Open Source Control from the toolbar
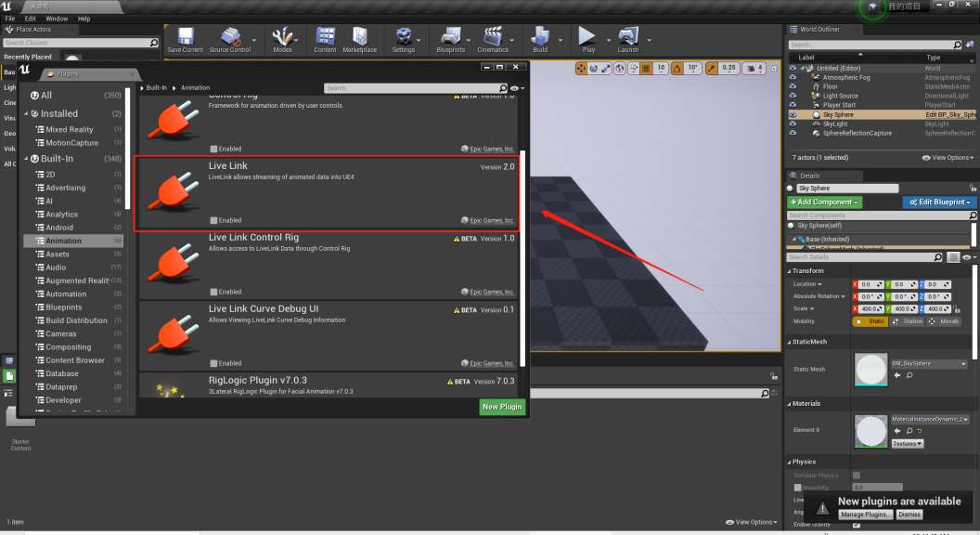This screenshot has height=535, width=980. pos(230,36)
